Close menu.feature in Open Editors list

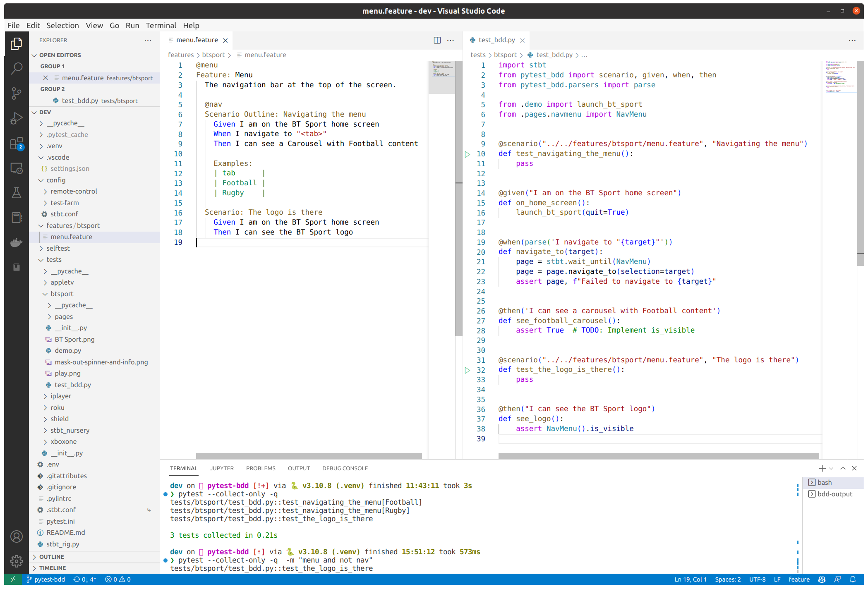pyautogui.click(x=46, y=78)
